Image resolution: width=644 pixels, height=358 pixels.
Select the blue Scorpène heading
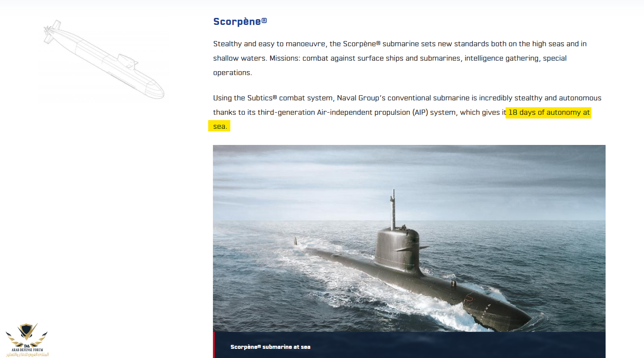tap(237, 22)
